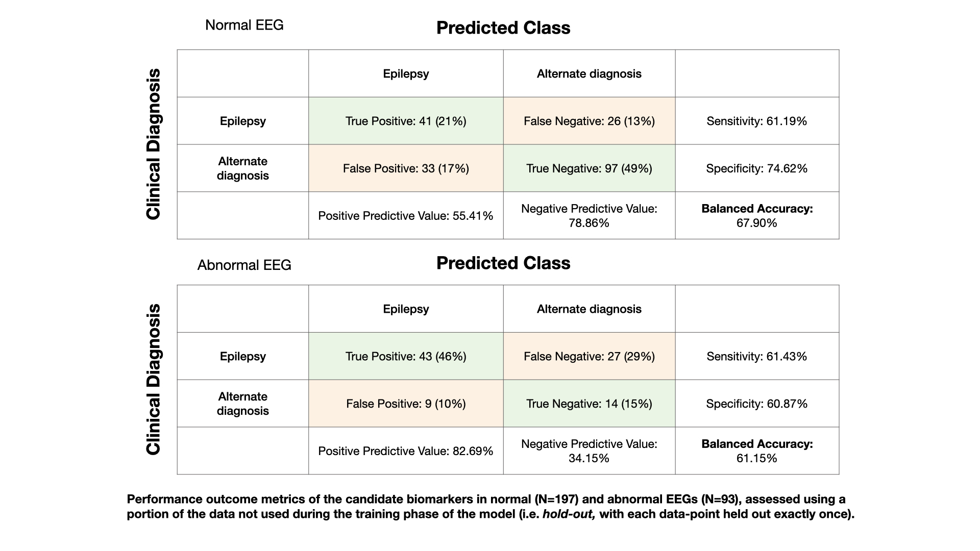Click the Balanced Accuracy 67.90% cell

tap(756, 216)
